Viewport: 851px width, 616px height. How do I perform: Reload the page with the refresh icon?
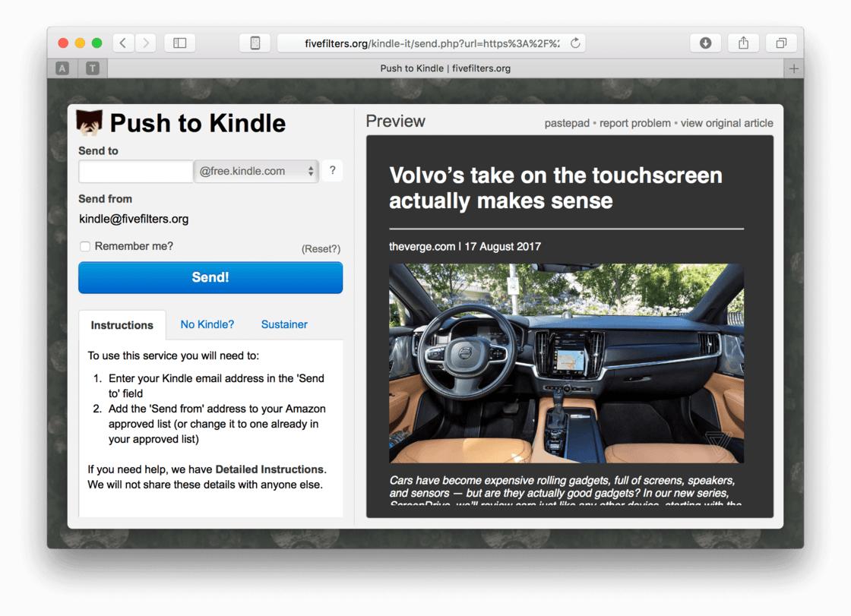click(x=575, y=43)
